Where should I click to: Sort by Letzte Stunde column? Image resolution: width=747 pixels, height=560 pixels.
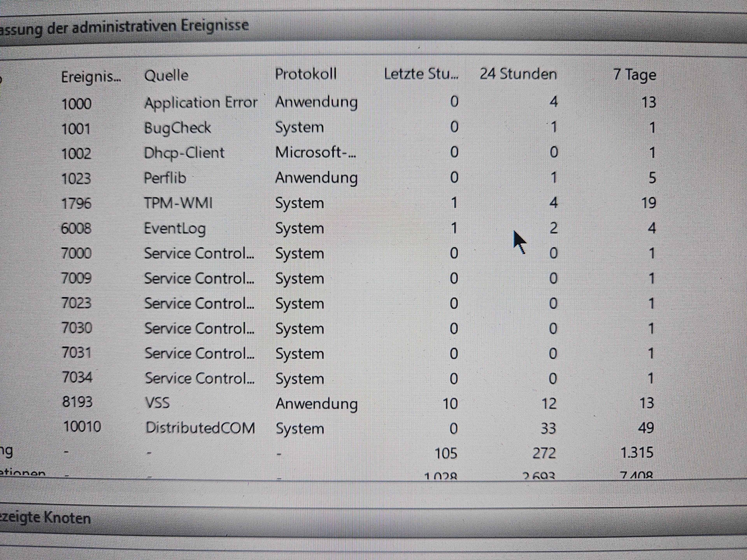(421, 74)
